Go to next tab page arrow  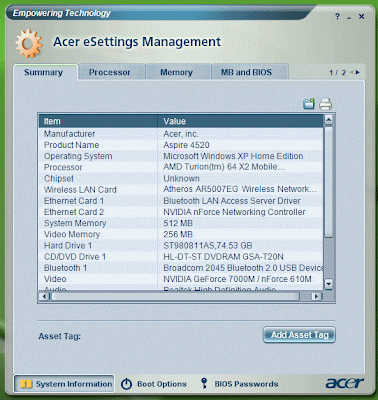358,72
